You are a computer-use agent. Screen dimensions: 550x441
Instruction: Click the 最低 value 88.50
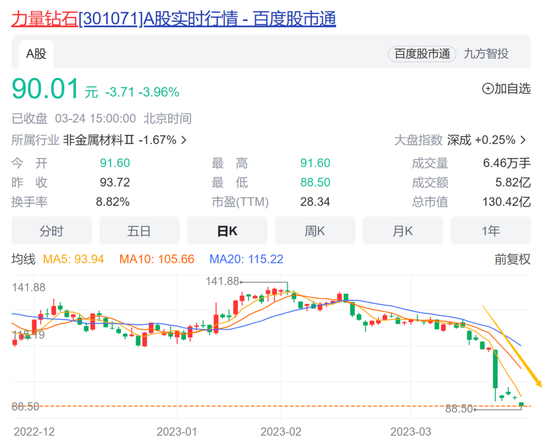[x=315, y=182]
